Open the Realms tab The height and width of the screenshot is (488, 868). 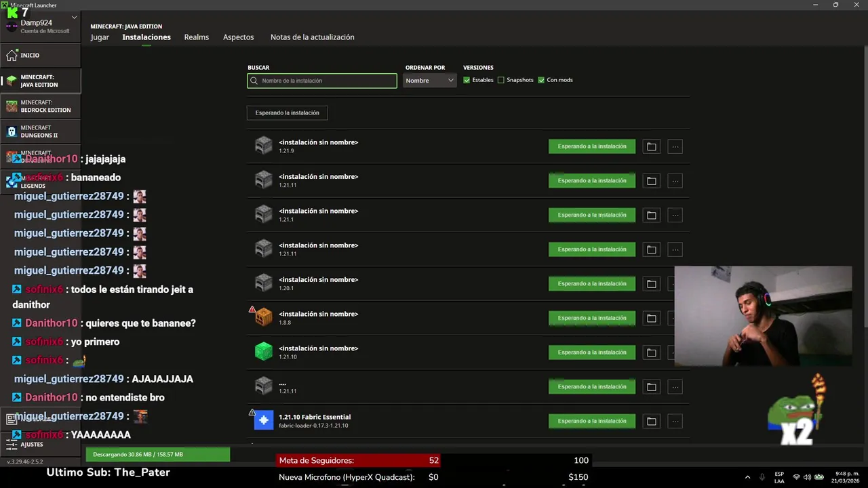[x=197, y=37]
